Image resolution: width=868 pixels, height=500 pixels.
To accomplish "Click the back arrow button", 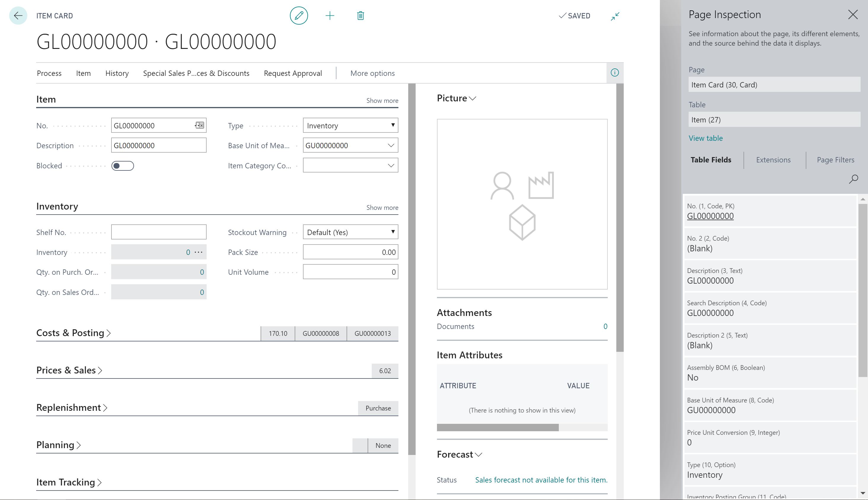I will coord(18,15).
